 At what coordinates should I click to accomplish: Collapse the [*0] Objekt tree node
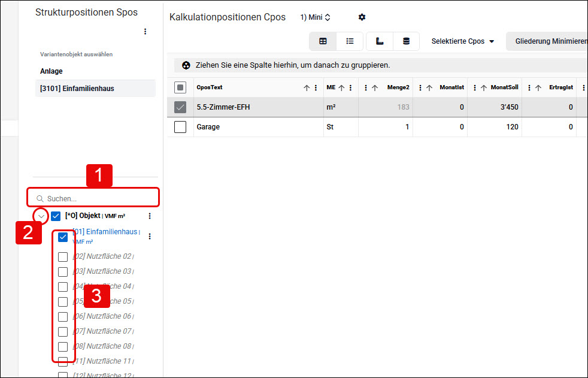[x=41, y=216]
